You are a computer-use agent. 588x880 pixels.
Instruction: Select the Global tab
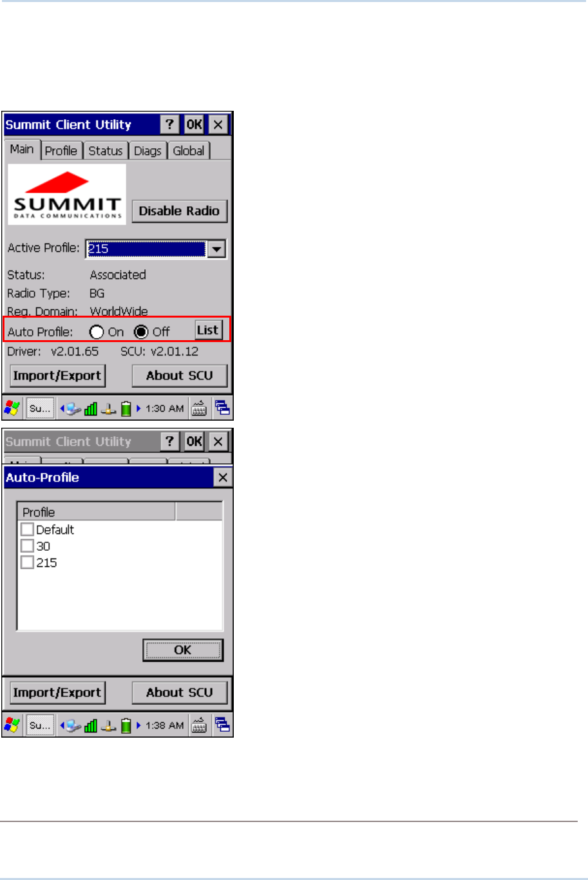coord(189,151)
